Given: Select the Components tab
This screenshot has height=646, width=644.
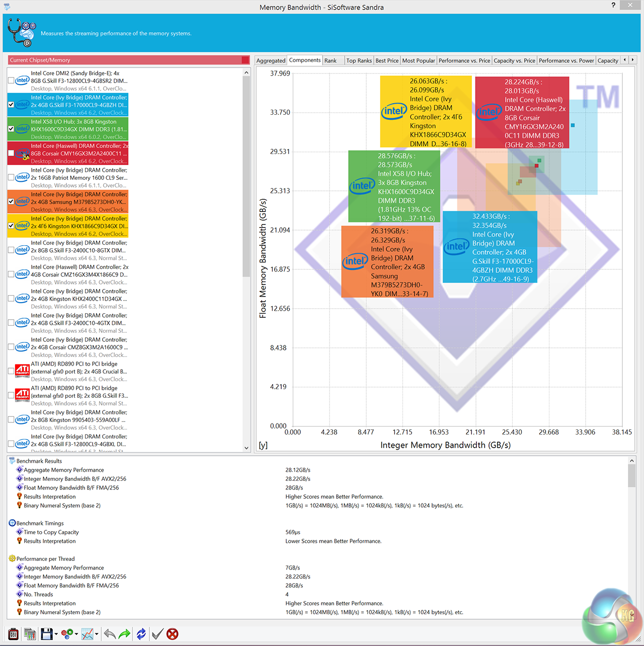Looking at the screenshot, I should (x=305, y=60).
